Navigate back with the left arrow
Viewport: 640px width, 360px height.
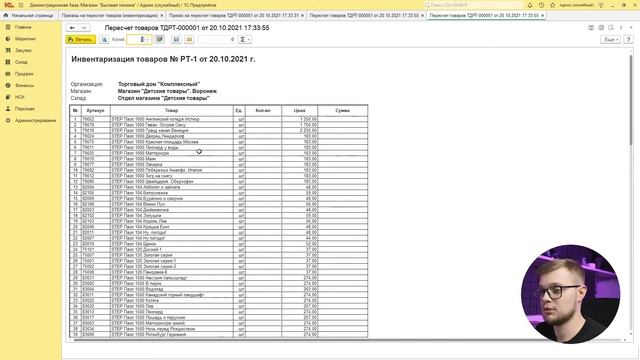(72, 28)
